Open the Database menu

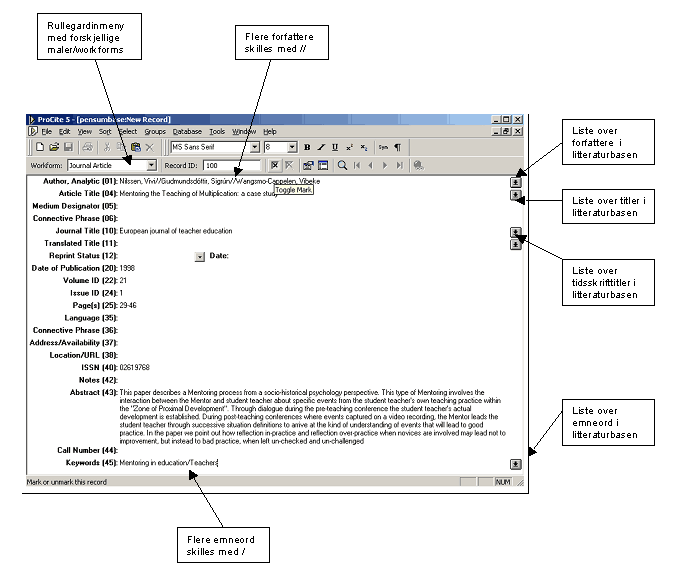click(x=187, y=132)
